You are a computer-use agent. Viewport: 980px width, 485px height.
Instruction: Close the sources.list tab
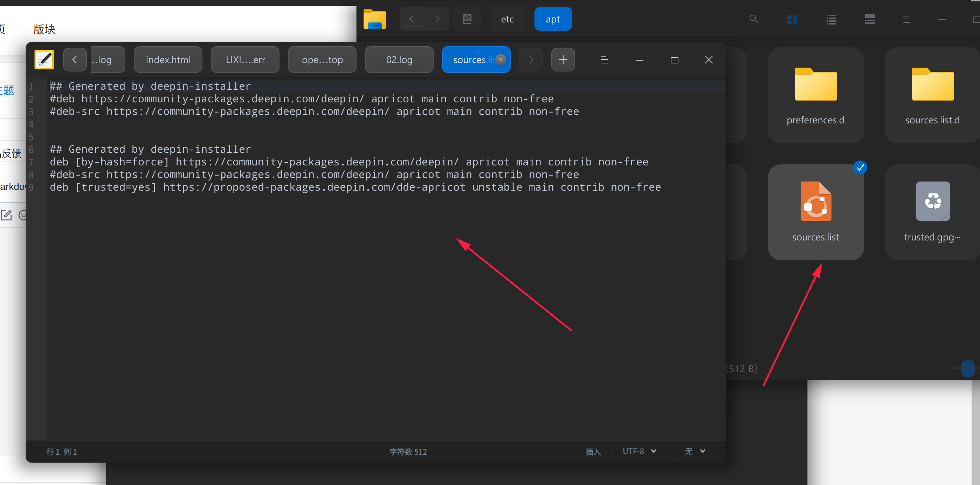coord(501,60)
